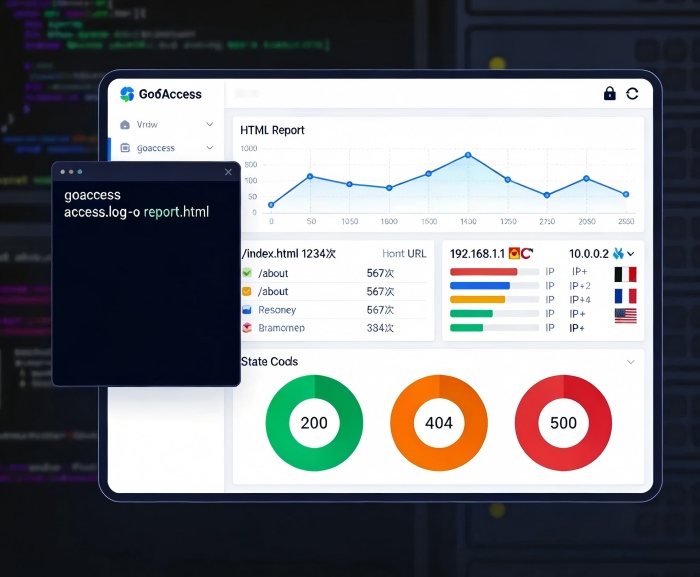This screenshot has width=700, height=577.
Task: Click the refresh icon in header
Action: [x=632, y=94]
